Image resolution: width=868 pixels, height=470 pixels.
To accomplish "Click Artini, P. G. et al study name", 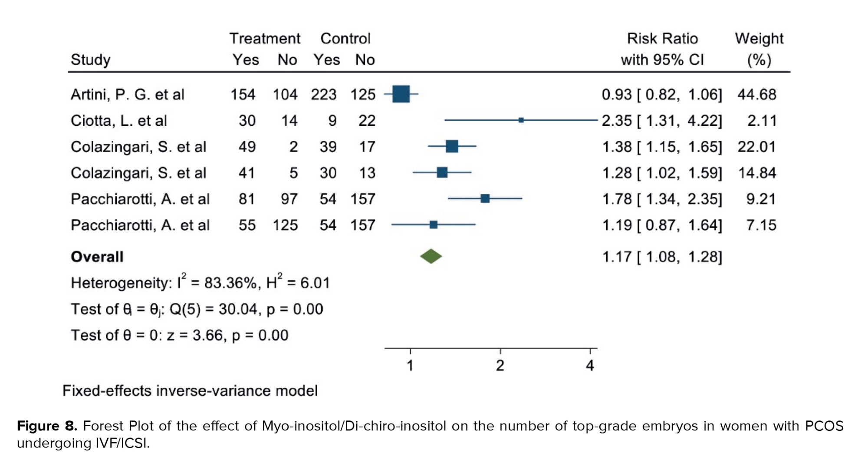I will [x=128, y=94].
